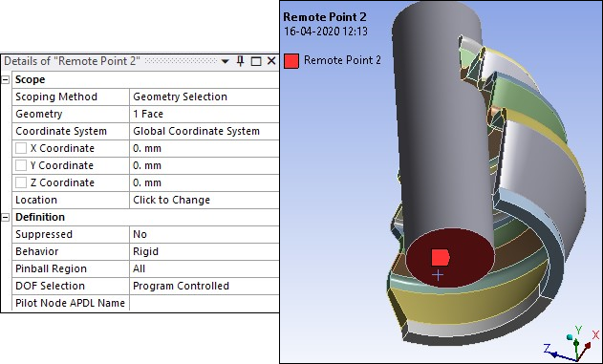Select the red remote point marker on the face
Viewport: 603px width, 364px height.
(441, 257)
